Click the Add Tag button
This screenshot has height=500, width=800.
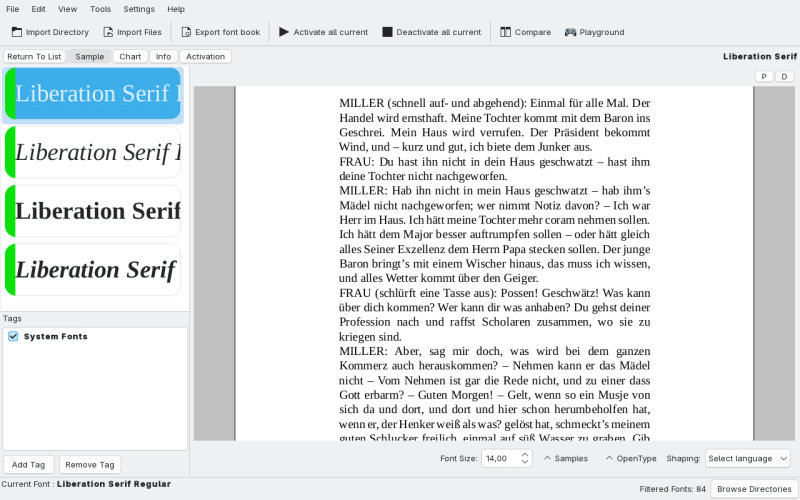point(29,465)
